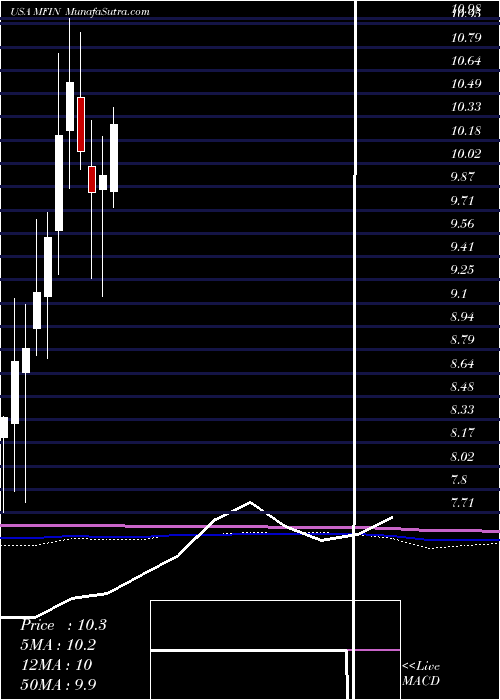Click the '50MA : 9.9' value
This screenshot has width=500, height=700.
click(x=59, y=684)
